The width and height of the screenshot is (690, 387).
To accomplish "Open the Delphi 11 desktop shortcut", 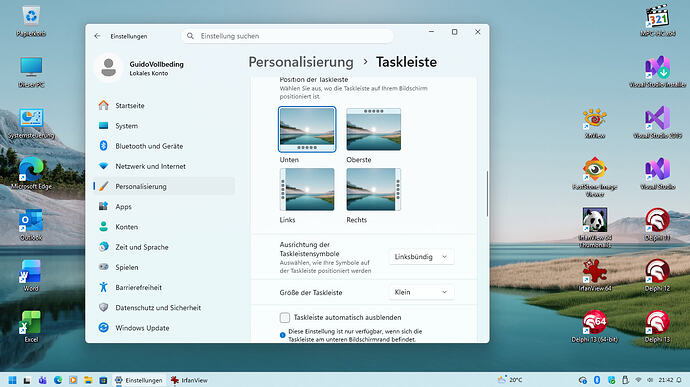I will point(657,225).
